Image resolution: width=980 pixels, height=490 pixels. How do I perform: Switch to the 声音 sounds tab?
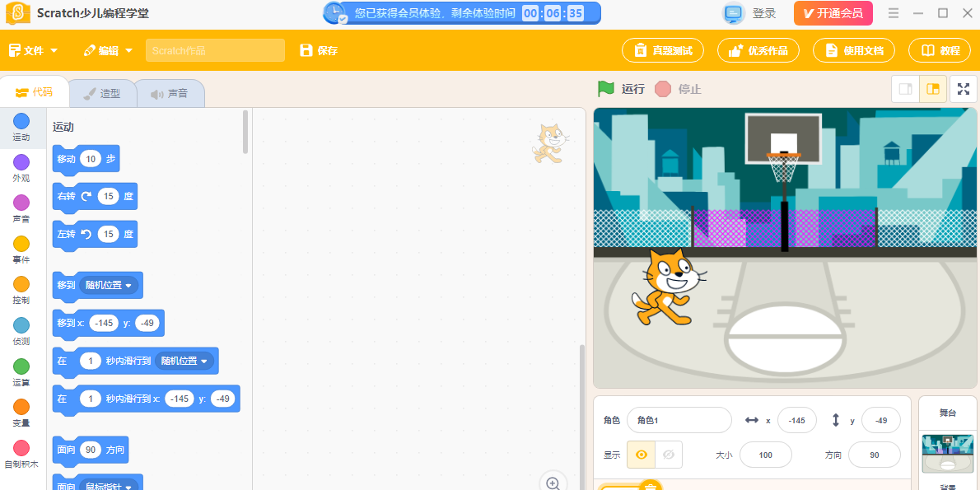170,93
